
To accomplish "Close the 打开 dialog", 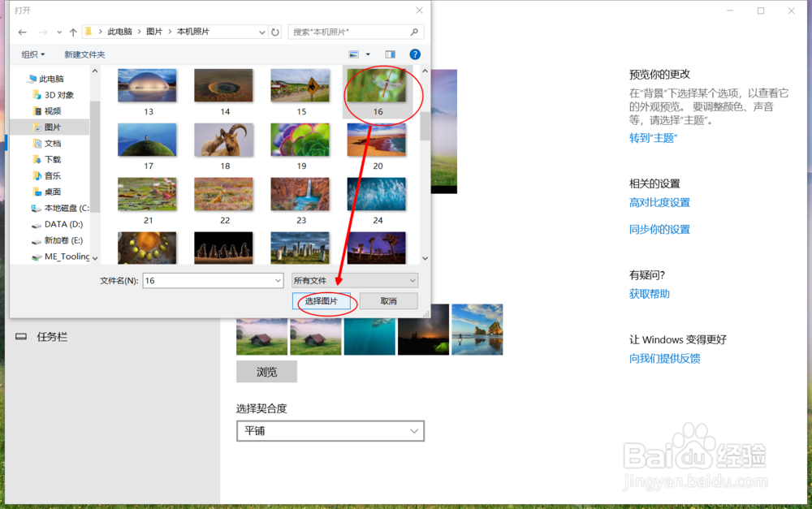I will 420,11.
